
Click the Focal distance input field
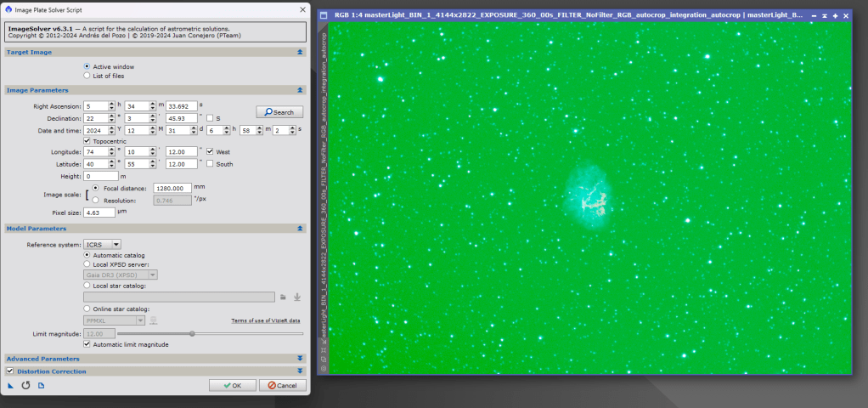[173, 188]
